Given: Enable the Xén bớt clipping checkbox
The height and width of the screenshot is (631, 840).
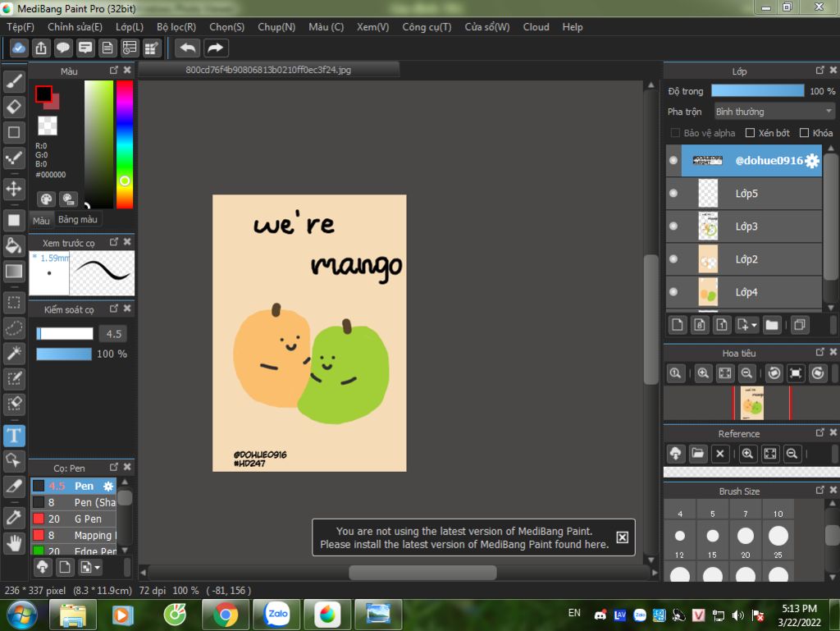Looking at the screenshot, I should [x=750, y=133].
